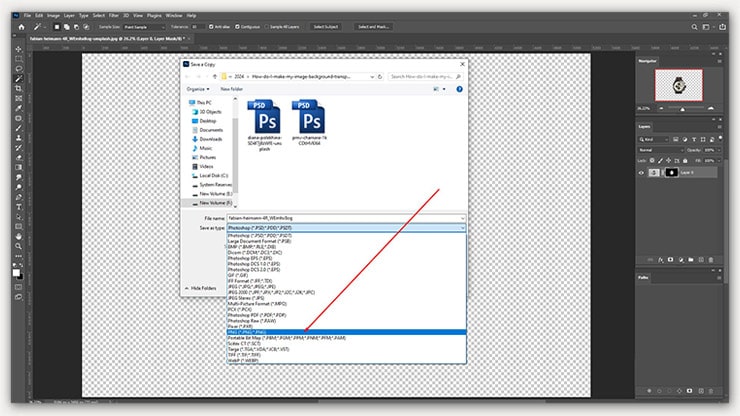
Task: Open the Downloads folder in sidebar
Action: (210, 138)
